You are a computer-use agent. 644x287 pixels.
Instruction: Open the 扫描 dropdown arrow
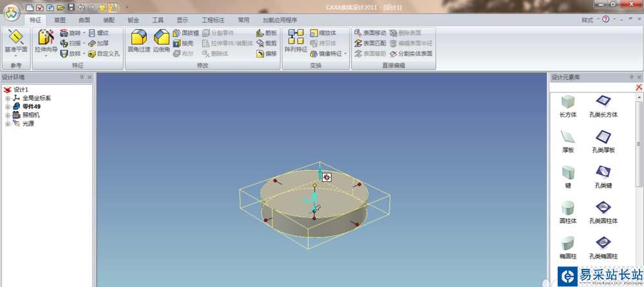(x=84, y=43)
